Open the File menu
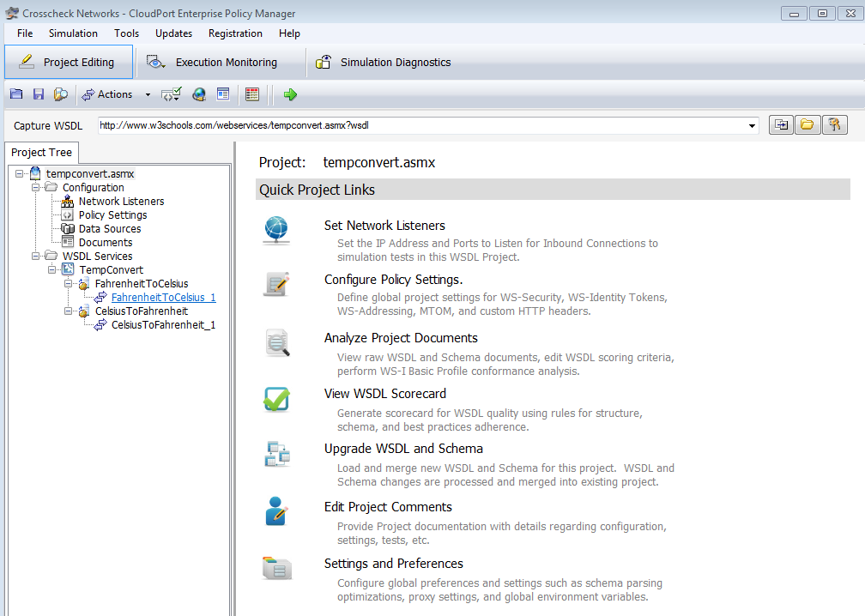 point(25,33)
